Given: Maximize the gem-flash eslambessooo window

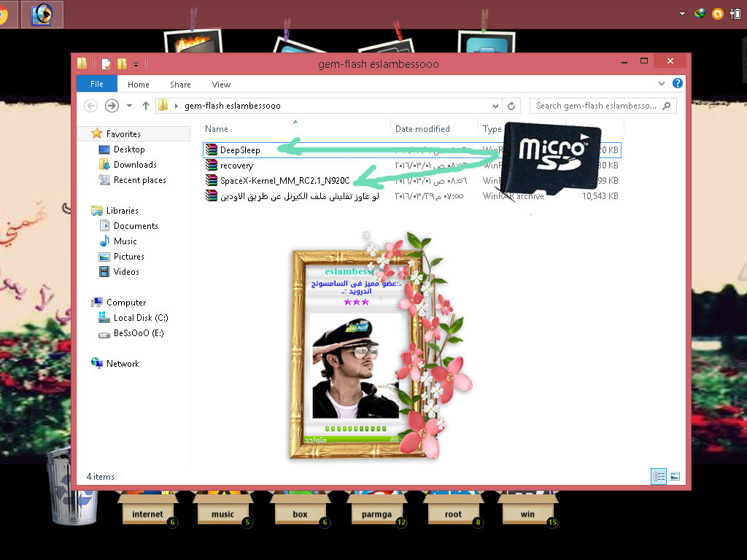Looking at the screenshot, I should pyautogui.click(x=644, y=61).
